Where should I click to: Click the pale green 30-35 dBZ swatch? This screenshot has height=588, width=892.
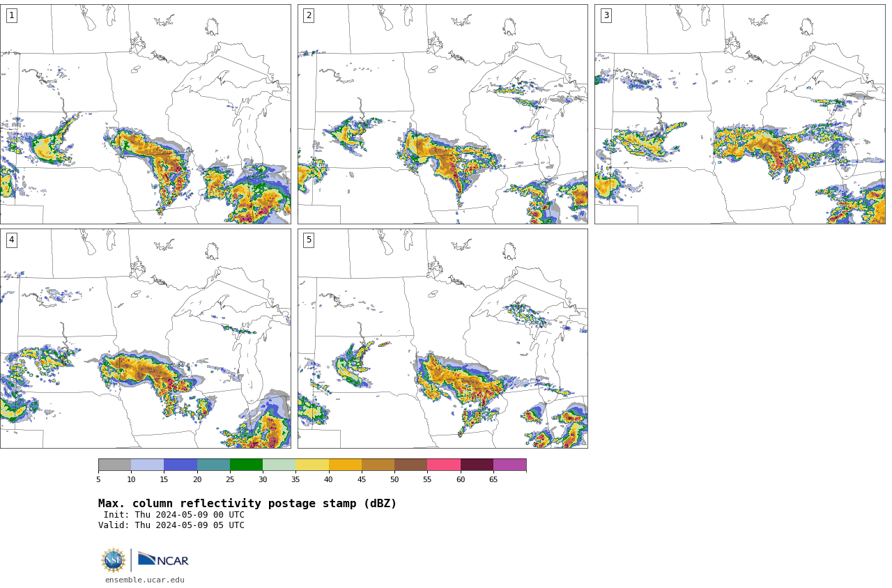279,465
